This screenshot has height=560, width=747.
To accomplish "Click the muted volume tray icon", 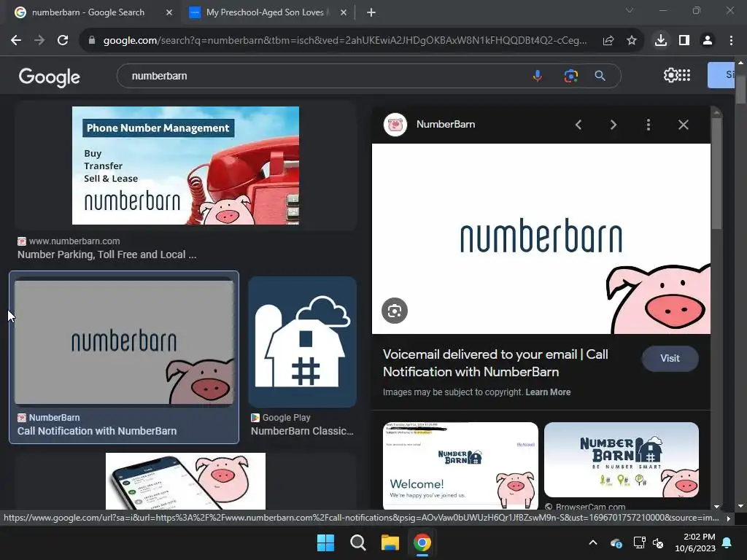I will (x=658, y=542).
